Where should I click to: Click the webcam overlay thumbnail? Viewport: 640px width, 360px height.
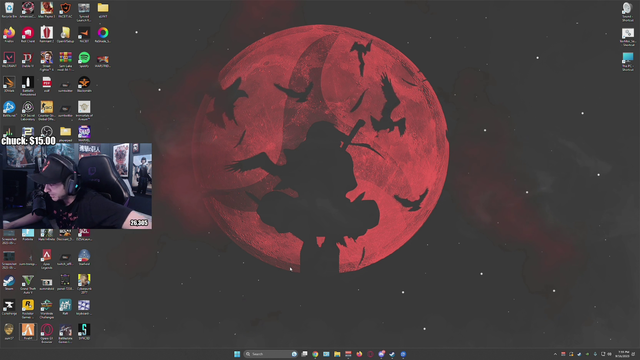[77, 186]
